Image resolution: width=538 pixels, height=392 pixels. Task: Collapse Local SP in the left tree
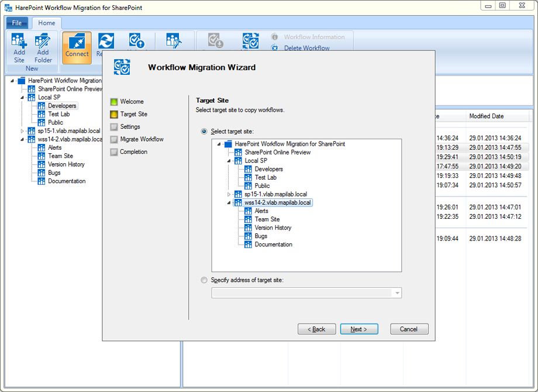click(x=22, y=98)
